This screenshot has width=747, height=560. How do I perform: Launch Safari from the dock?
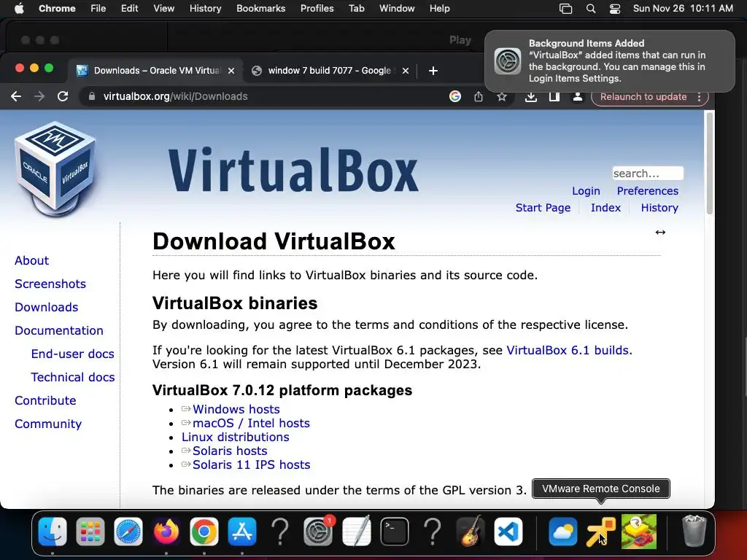[x=128, y=532]
